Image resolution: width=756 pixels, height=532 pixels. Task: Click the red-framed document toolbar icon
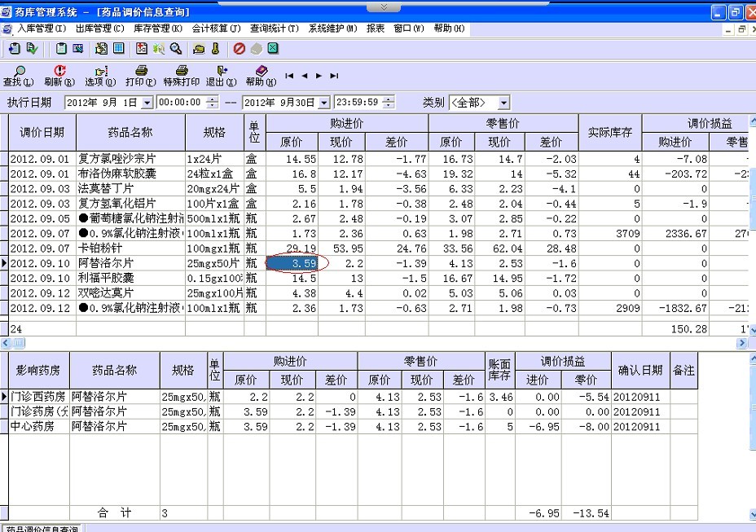pyautogui.click(x=141, y=48)
